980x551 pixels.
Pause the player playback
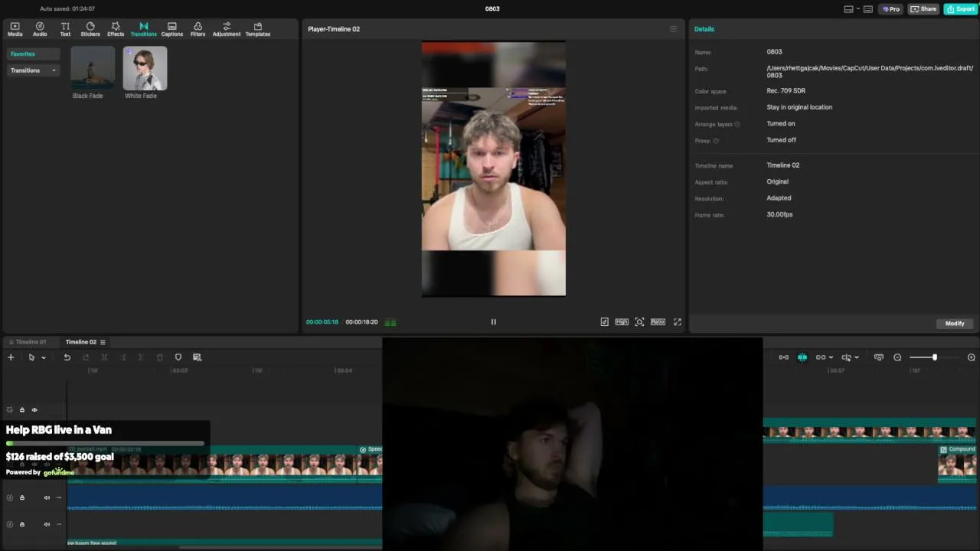pyautogui.click(x=493, y=322)
